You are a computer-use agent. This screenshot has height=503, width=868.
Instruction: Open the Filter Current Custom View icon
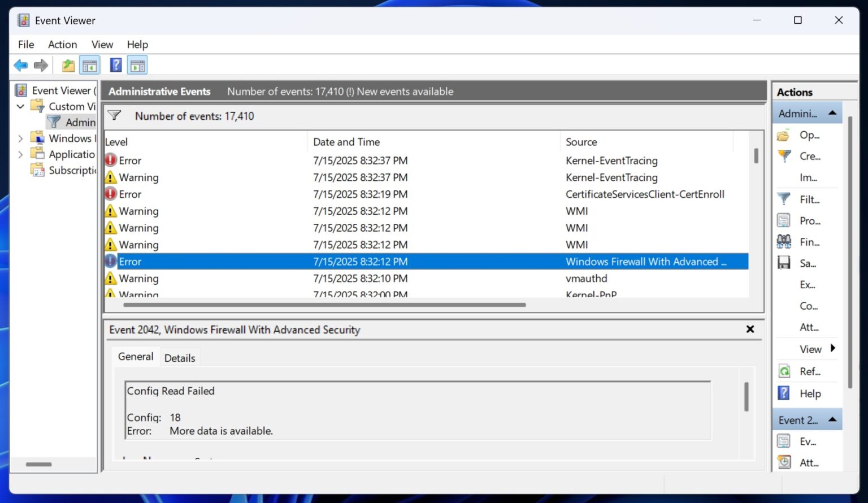pos(784,199)
